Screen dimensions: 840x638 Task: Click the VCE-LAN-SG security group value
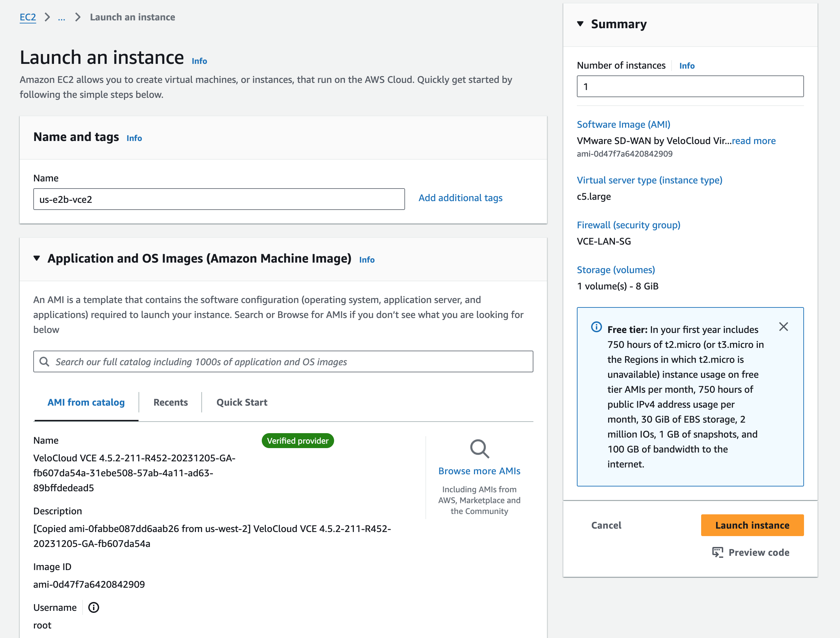604,242
